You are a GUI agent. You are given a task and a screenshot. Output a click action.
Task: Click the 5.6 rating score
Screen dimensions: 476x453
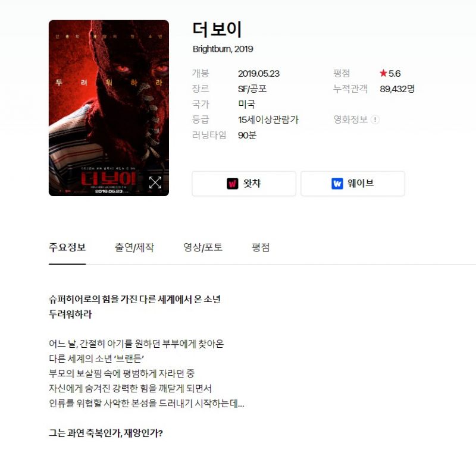click(x=394, y=73)
